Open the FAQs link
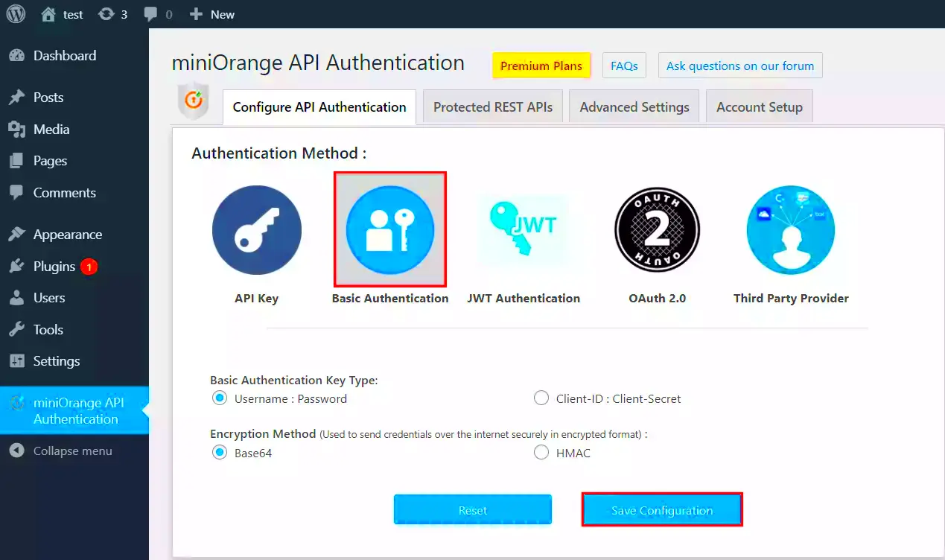This screenshot has width=945, height=560. pyautogui.click(x=624, y=66)
